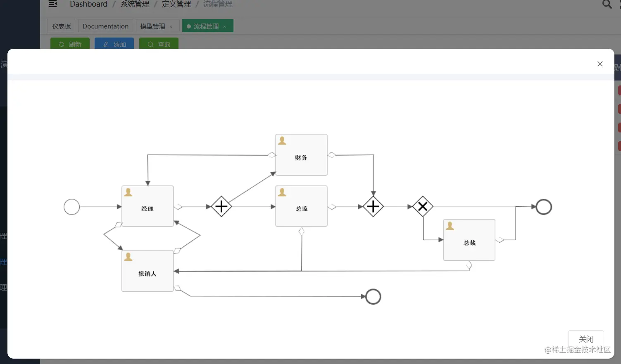Close the diagram dialog with X
621x364 pixels.
coord(600,64)
